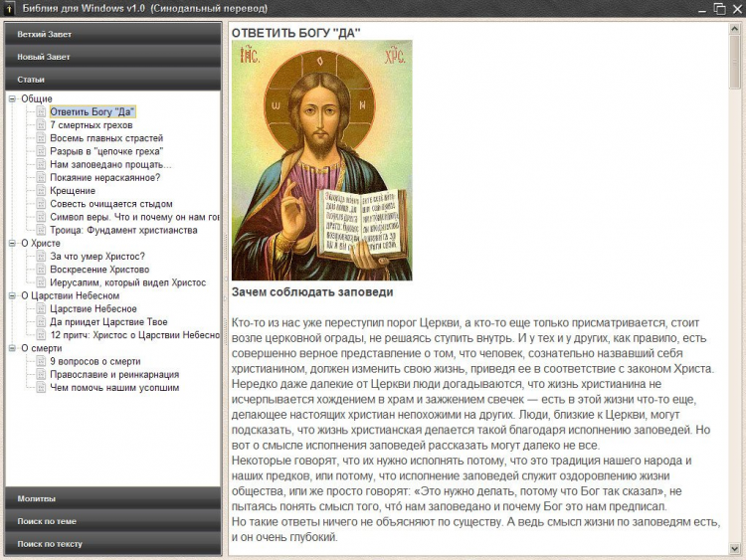Click document icon beside Нам заповедано прощать
746x560 pixels.
pyautogui.click(x=42, y=165)
